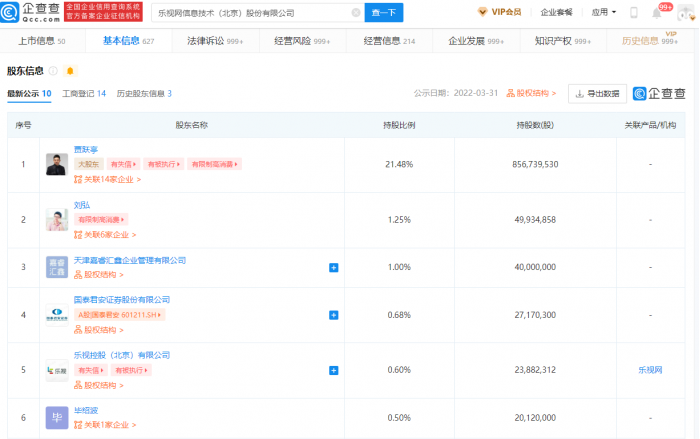Click the info icon beside 股东信息
Viewport: 700px width, 439px height.
(x=53, y=71)
